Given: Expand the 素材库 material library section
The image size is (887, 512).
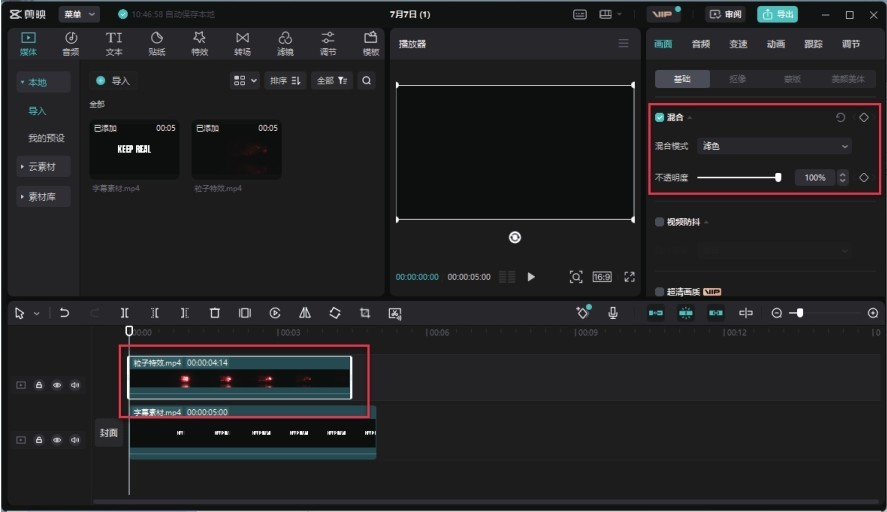Looking at the screenshot, I should (x=43, y=197).
